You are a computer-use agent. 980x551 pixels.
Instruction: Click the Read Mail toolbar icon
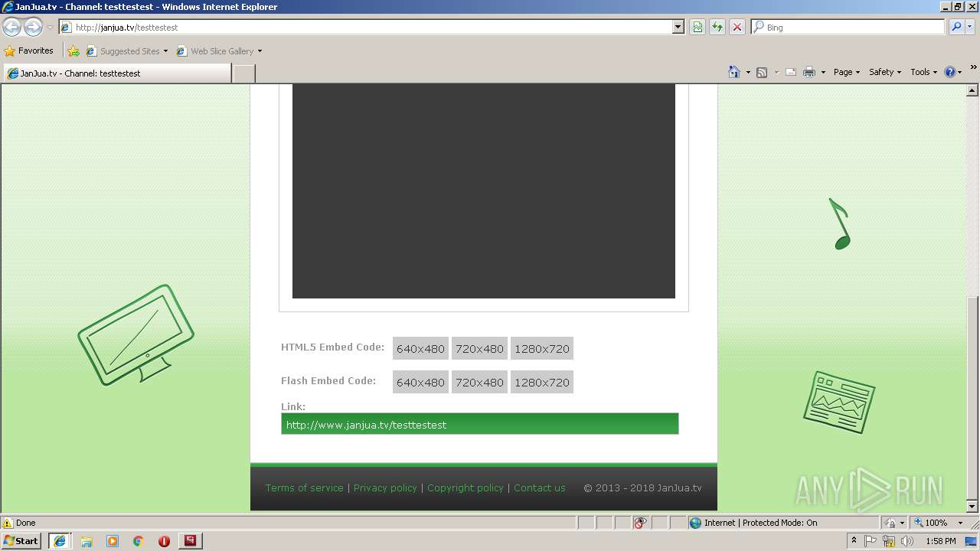coord(791,72)
